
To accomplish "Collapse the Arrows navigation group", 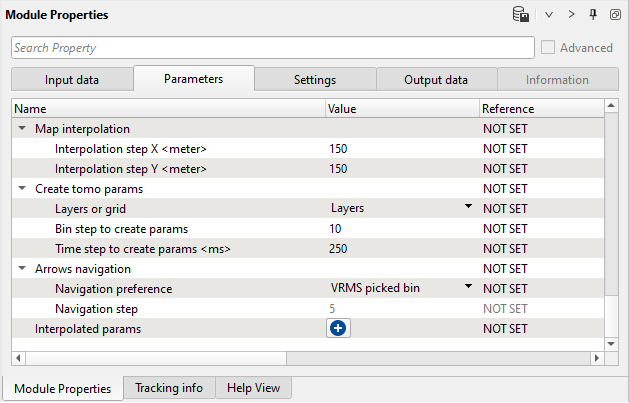I will pos(21,269).
